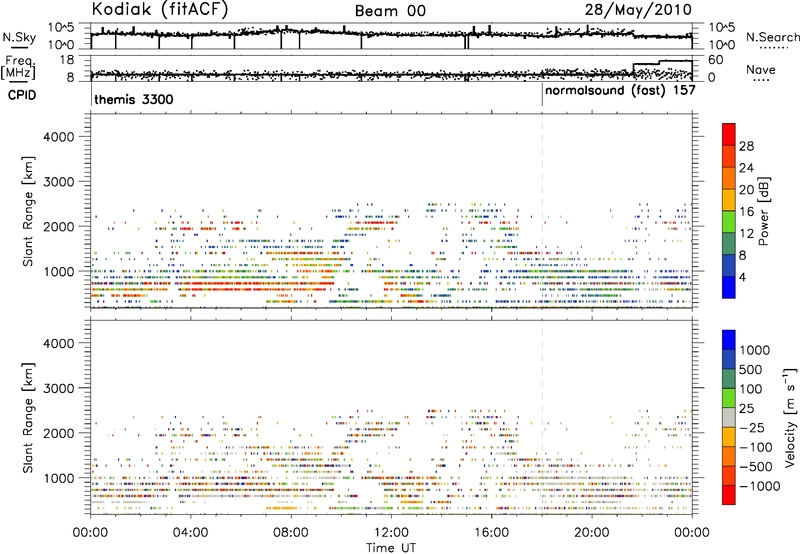Click the '16' tick on Power scale
This screenshot has width=800, height=554.
coord(746,212)
